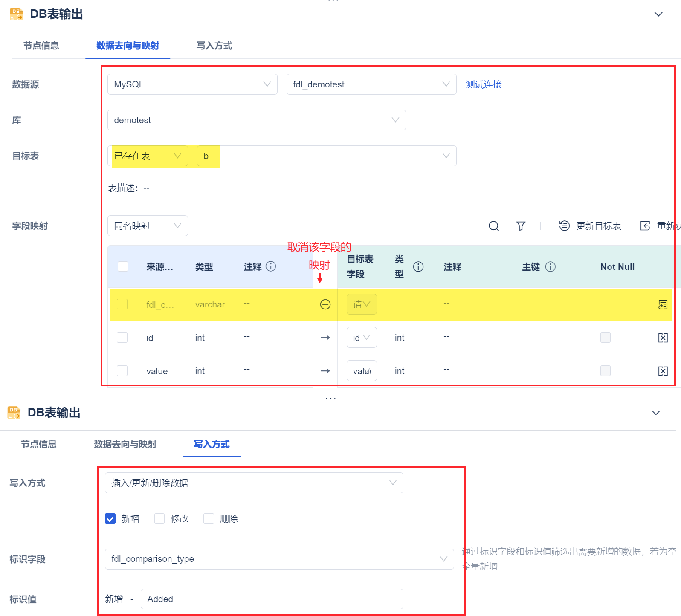The image size is (681, 616).
Task: Click the search magnifier icon in field mapping
Action: [x=494, y=226]
